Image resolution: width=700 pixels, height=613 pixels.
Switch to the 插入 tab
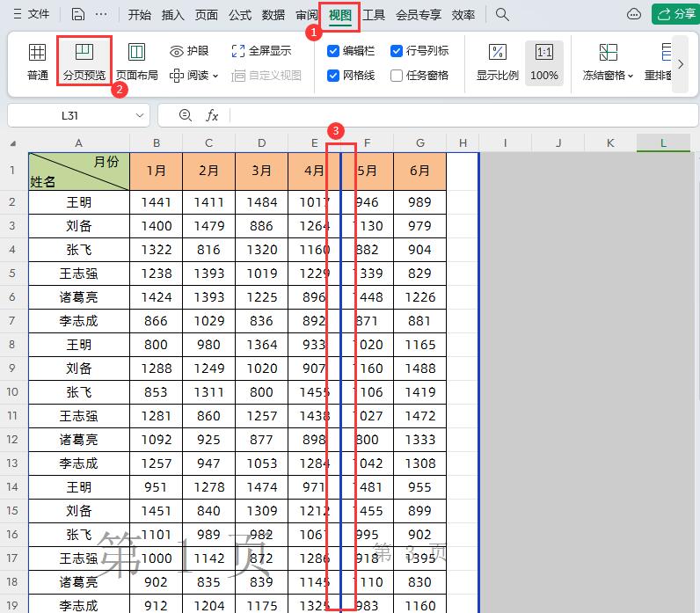pyautogui.click(x=172, y=15)
